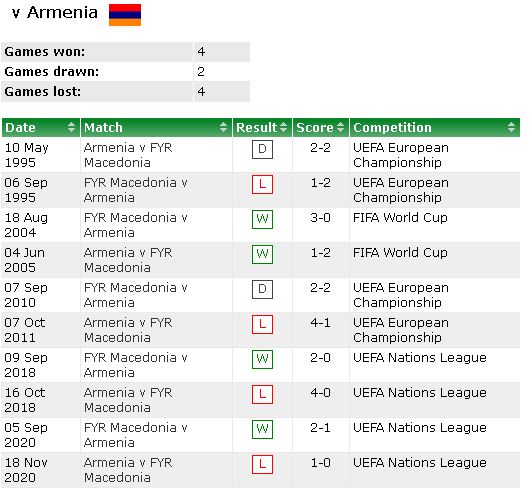Screen dimensions: 529x495
Task: Select the Competition column header
Action: 435,128
